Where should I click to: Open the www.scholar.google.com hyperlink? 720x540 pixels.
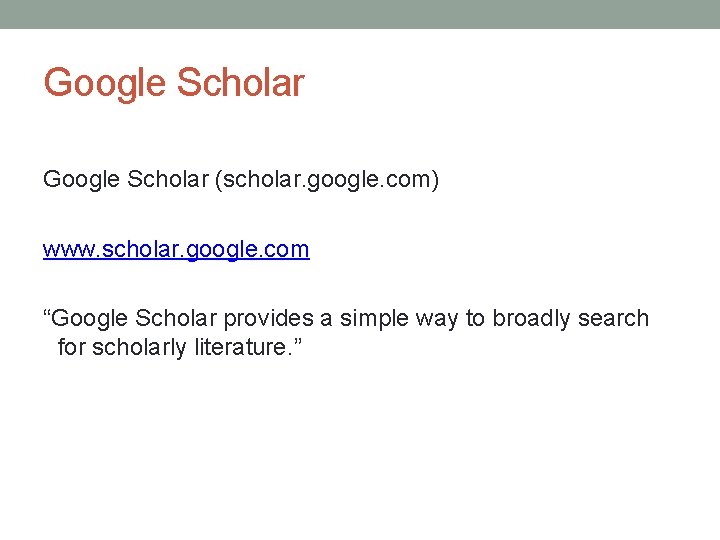click(176, 250)
